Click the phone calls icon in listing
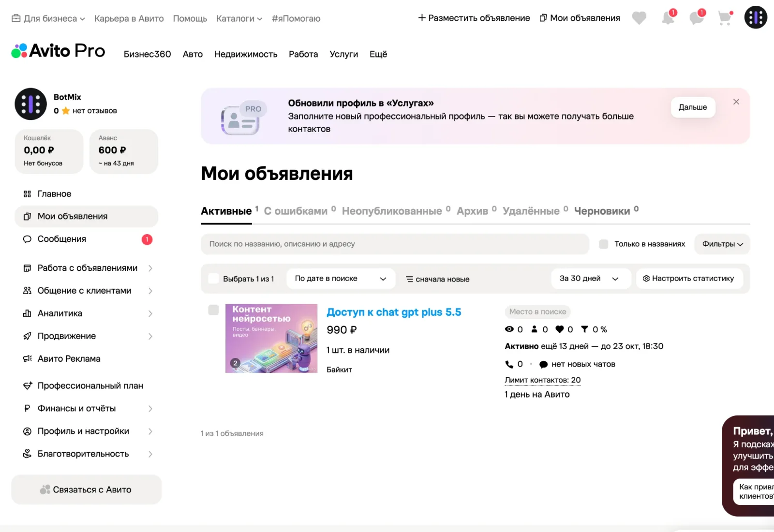The image size is (774, 532). [x=509, y=364]
